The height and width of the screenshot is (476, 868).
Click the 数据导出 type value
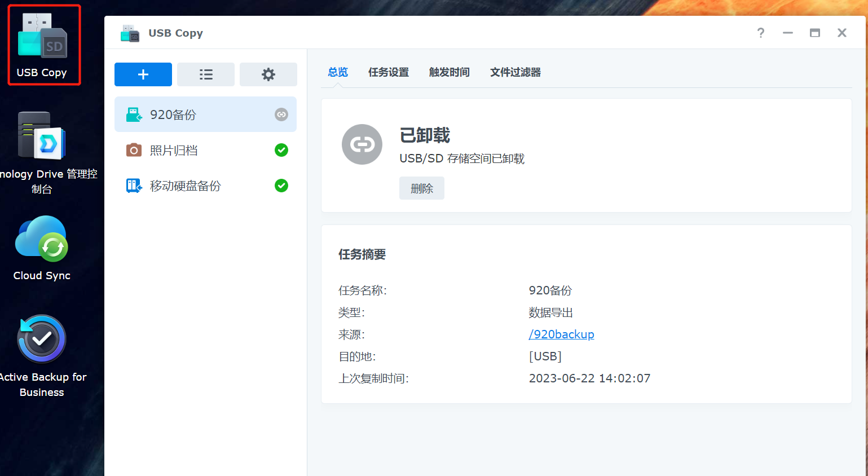550,312
